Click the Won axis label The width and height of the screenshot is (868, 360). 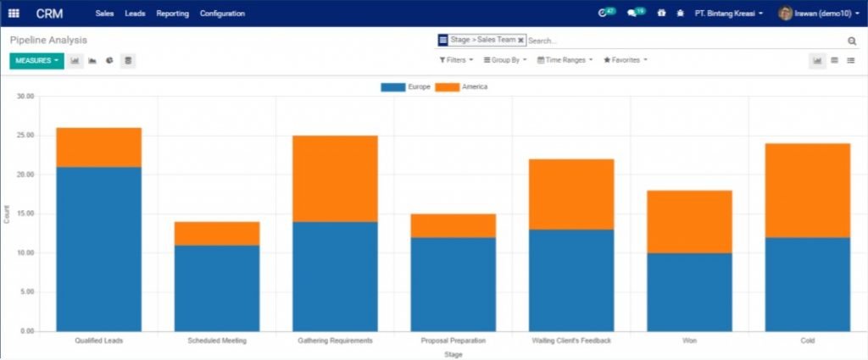(x=690, y=341)
